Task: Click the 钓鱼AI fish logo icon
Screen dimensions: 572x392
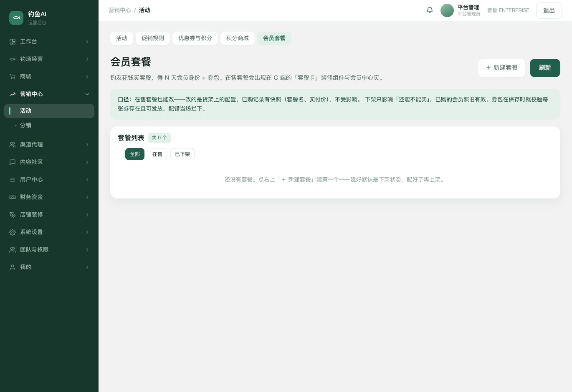Action: pos(16,18)
